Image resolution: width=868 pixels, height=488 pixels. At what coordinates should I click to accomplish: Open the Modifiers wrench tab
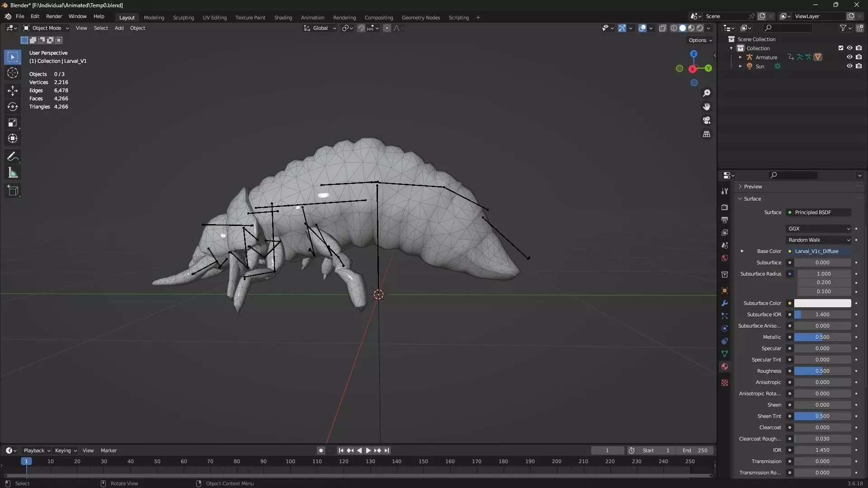click(725, 303)
